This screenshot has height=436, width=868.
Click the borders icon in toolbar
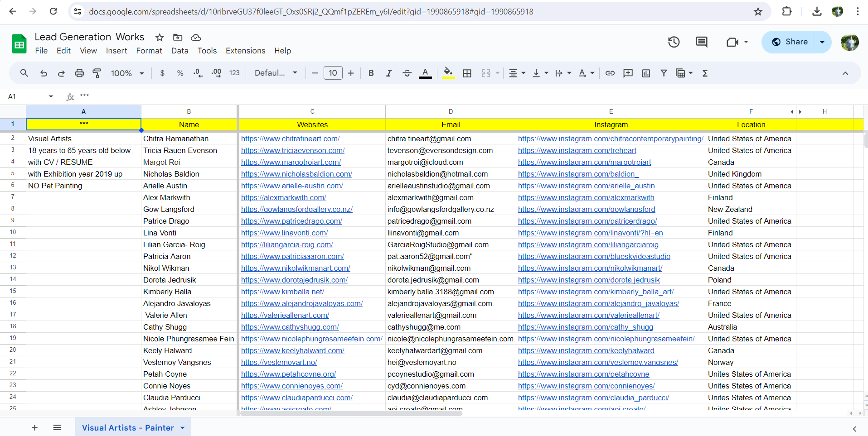click(x=467, y=73)
